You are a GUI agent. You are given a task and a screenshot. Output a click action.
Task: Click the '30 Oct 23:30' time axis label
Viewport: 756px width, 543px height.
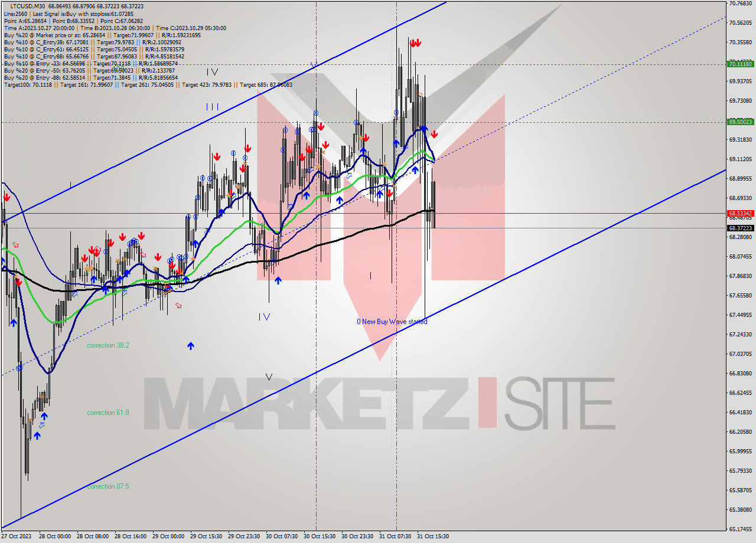click(x=357, y=537)
